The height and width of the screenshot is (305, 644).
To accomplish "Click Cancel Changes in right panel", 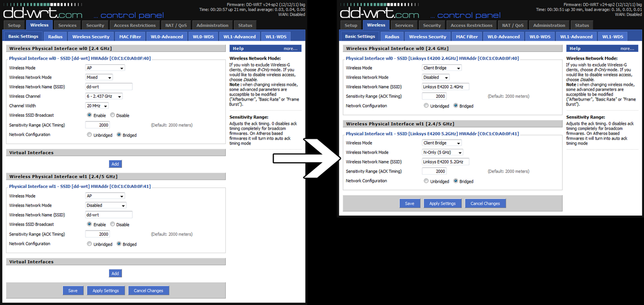I will pyautogui.click(x=485, y=203).
